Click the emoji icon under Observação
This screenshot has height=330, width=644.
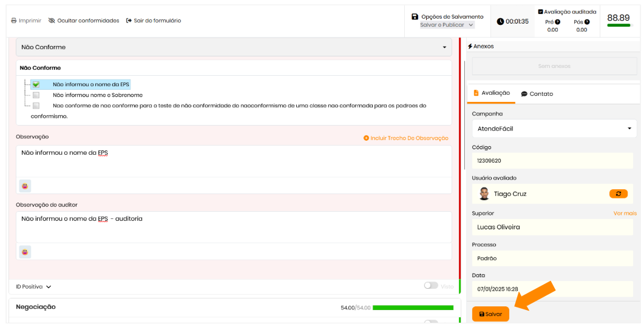[x=25, y=186]
